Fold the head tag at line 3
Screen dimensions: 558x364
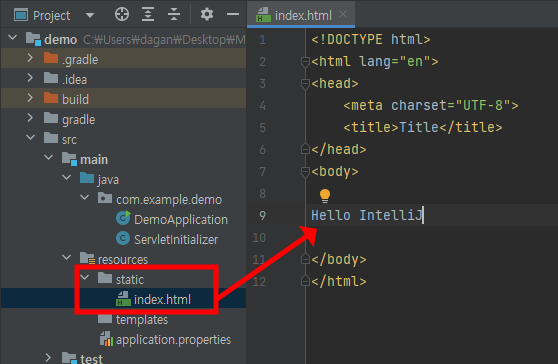[x=305, y=84]
